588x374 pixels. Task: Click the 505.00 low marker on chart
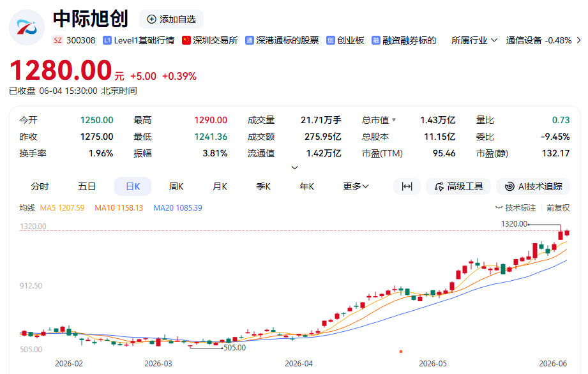coord(235,348)
